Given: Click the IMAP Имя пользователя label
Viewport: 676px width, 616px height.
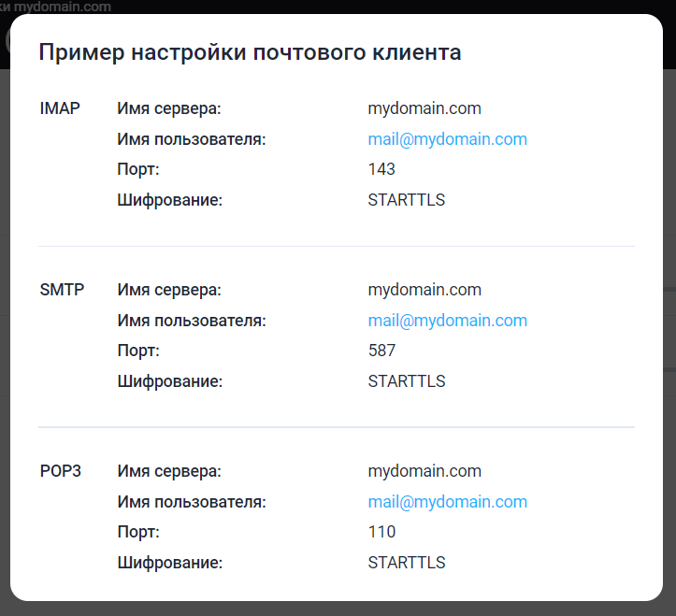Looking at the screenshot, I should click(x=192, y=139).
